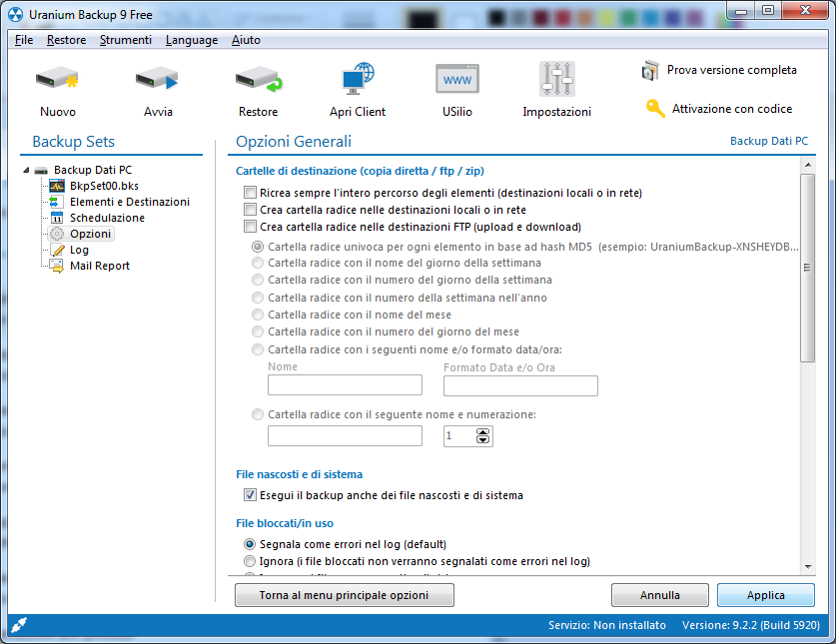Click the Schedulazione calendar icon
The height and width of the screenshot is (644, 836).
coord(57,218)
